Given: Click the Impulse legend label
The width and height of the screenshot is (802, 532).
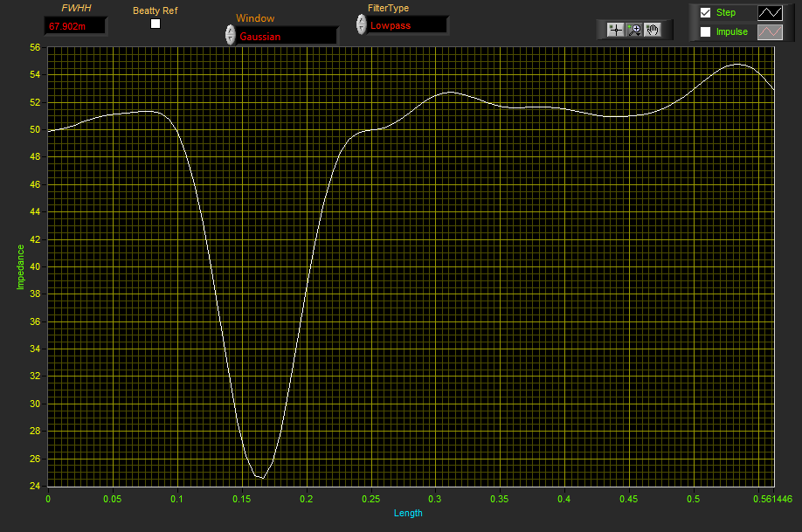Looking at the screenshot, I should point(731,31).
